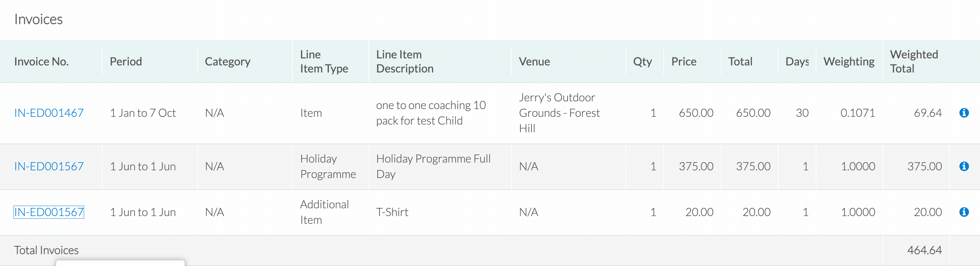
Task: Select the Weighted Total column header
Action: coord(914,61)
